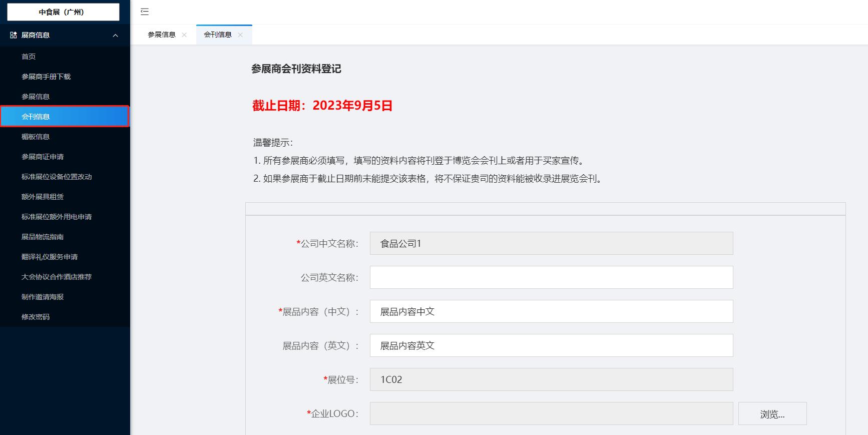Click the 浏览... button for logo upload

772,414
